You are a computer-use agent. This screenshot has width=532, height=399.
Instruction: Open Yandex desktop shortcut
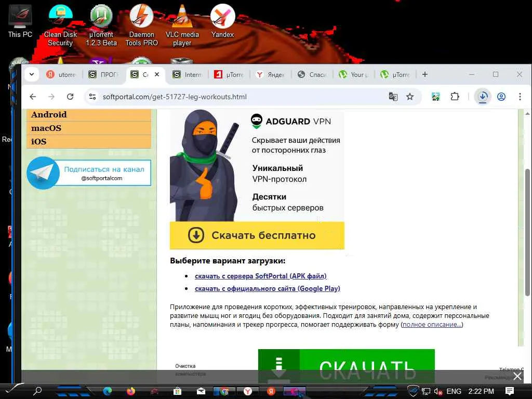tap(222, 21)
